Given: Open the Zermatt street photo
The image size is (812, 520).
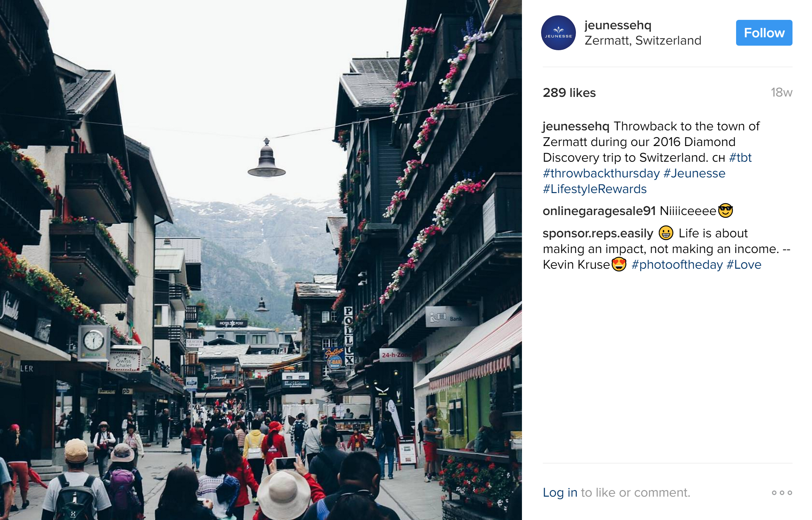Looking at the screenshot, I should (x=261, y=260).
